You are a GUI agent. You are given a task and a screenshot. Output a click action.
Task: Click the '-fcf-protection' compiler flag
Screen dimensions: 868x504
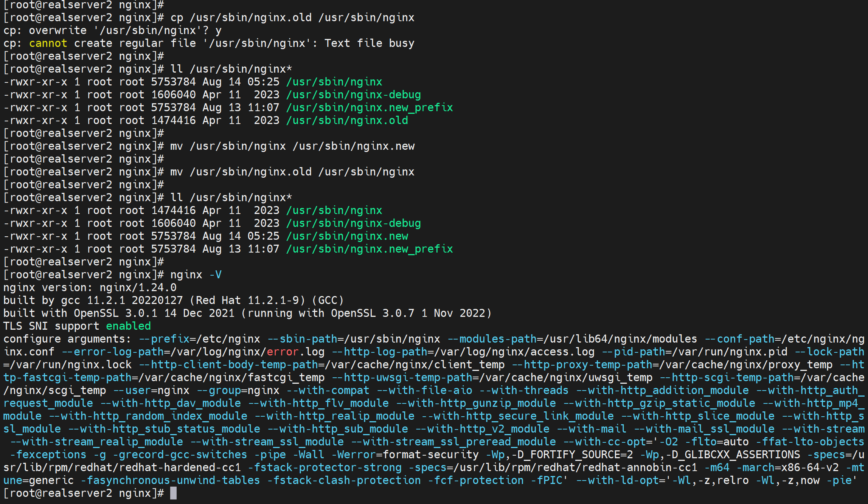click(x=476, y=480)
